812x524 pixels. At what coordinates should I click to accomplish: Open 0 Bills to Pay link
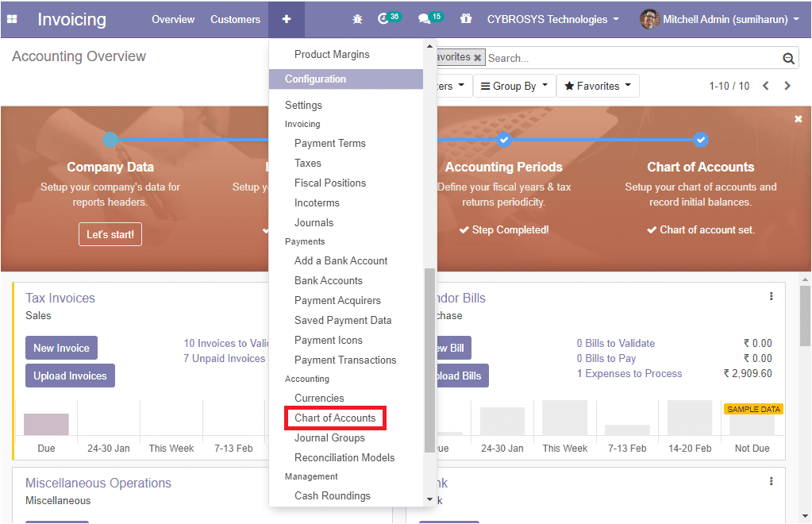(606, 358)
